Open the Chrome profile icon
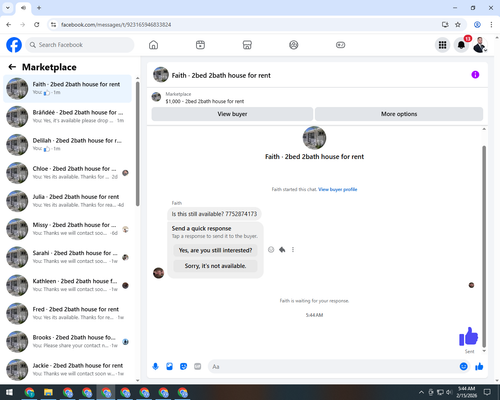Image resolution: width=500 pixels, height=400 pixels. (477, 25)
